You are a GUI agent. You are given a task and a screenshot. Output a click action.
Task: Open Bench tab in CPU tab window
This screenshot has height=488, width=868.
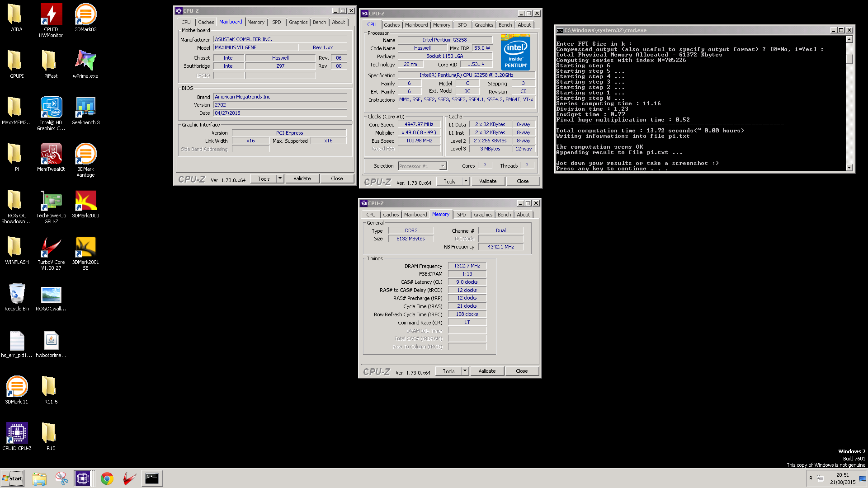pos(505,25)
